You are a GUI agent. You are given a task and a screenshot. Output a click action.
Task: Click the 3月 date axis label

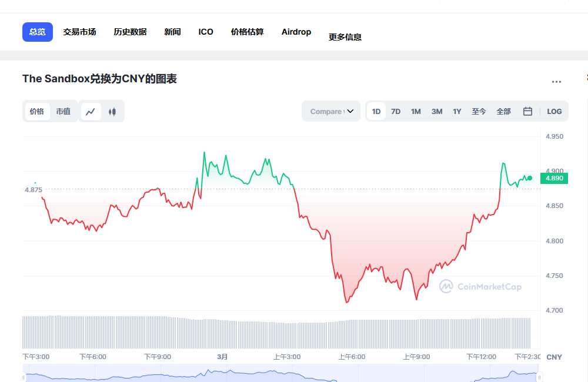222,357
